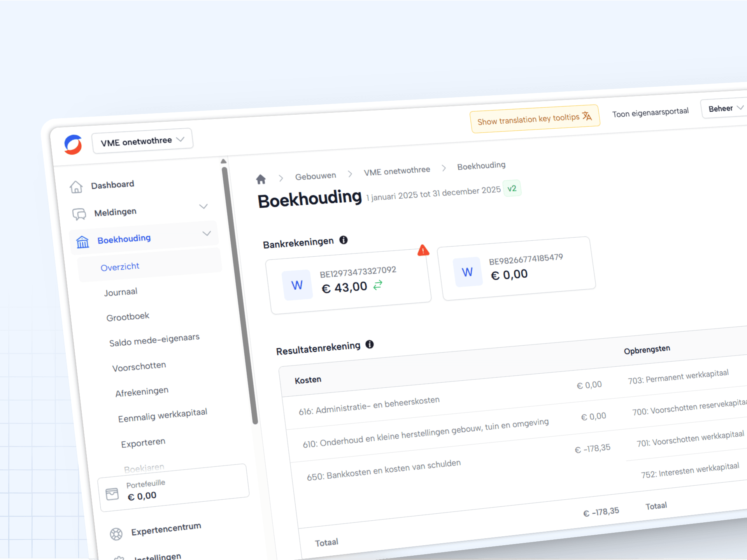Screen dimensions: 747x560
Task: Collapse the Boekhouding menu chevron
Action: (x=207, y=233)
